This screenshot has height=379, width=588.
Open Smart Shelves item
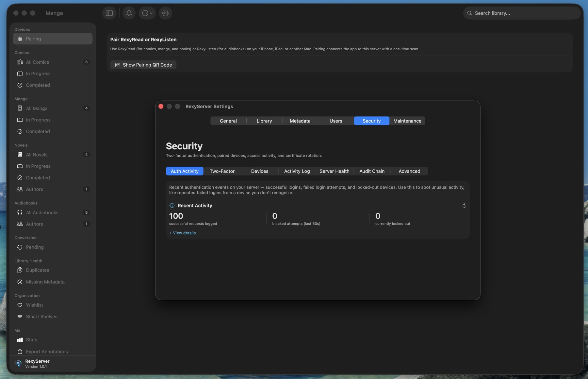pos(53,317)
